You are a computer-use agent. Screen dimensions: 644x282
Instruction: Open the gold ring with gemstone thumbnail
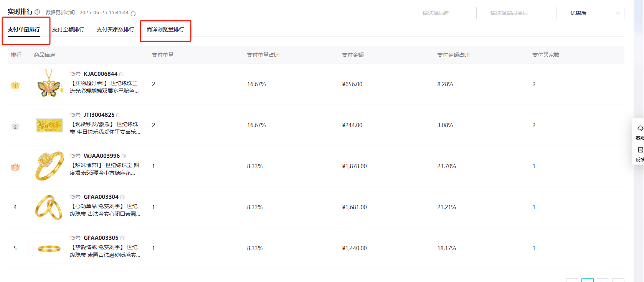49,166
